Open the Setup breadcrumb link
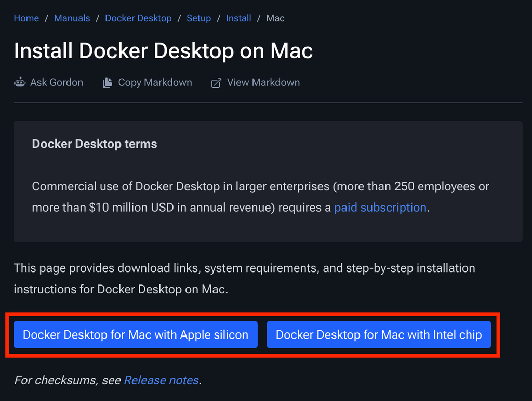This screenshot has height=401, width=532. pyautogui.click(x=199, y=18)
